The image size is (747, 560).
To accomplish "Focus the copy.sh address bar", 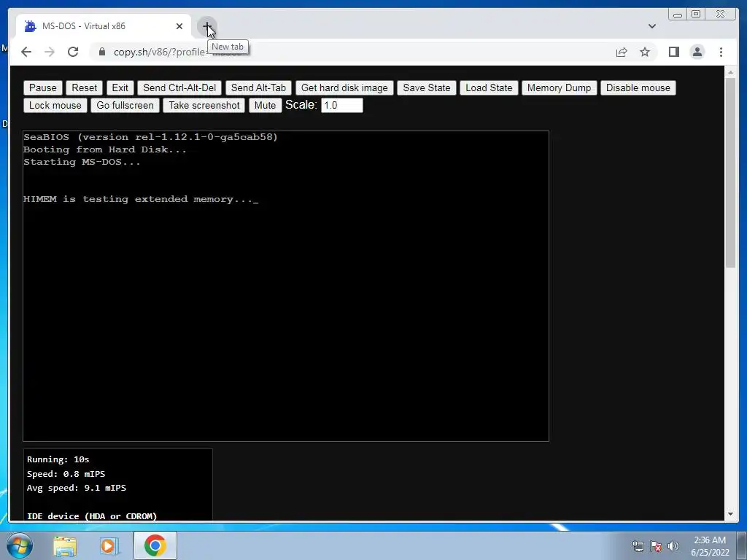I will pyautogui.click(x=352, y=52).
